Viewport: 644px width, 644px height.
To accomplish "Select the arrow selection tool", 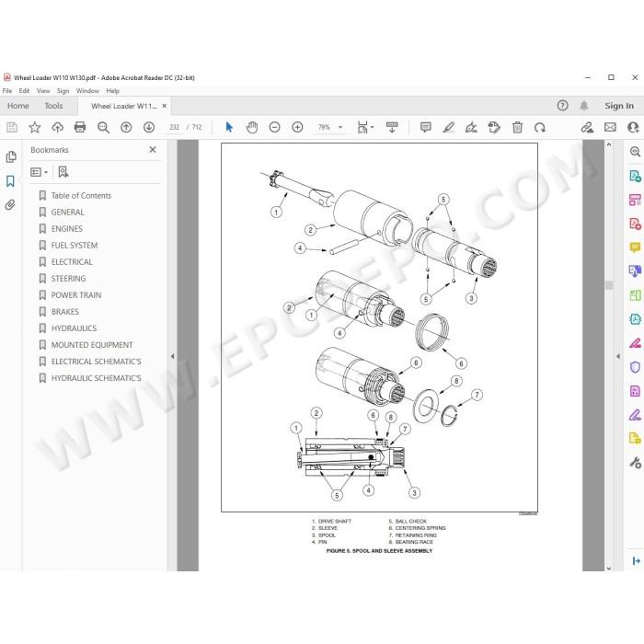I will [229, 127].
